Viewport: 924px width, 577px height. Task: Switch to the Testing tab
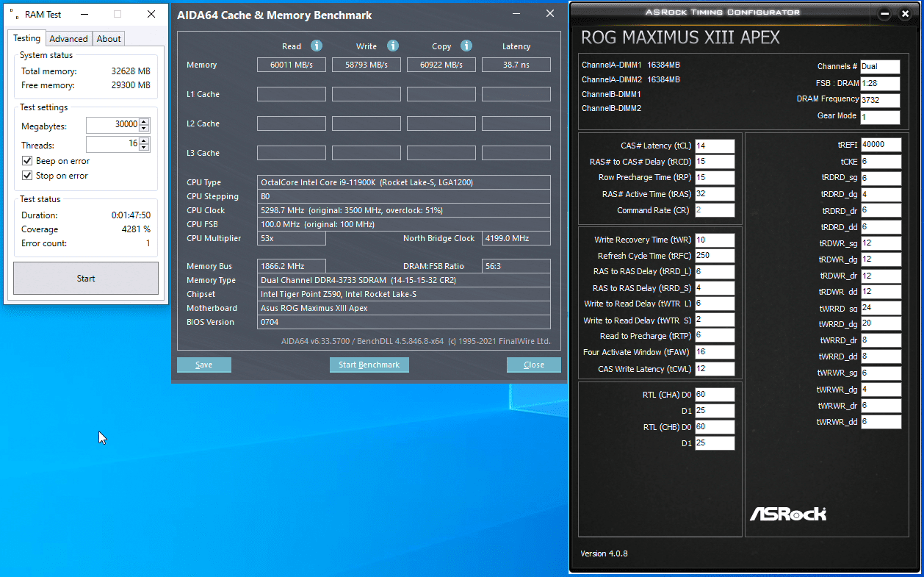tap(27, 38)
